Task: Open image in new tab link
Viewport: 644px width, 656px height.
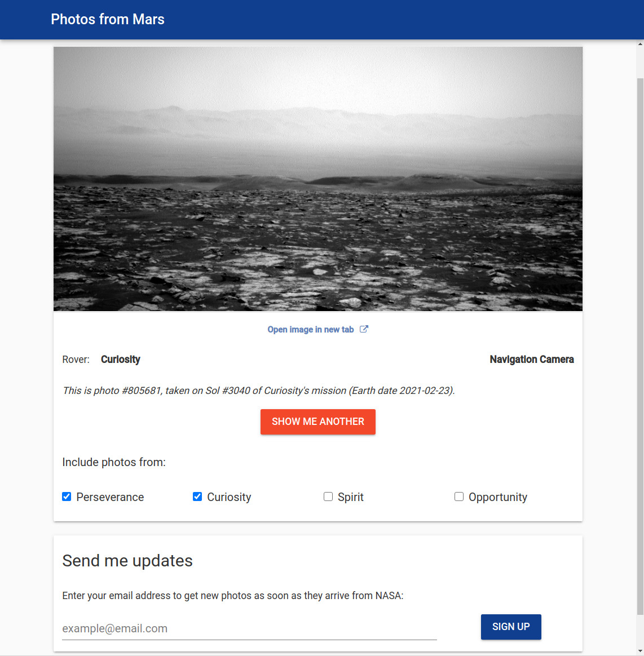Action: point(311,330)
